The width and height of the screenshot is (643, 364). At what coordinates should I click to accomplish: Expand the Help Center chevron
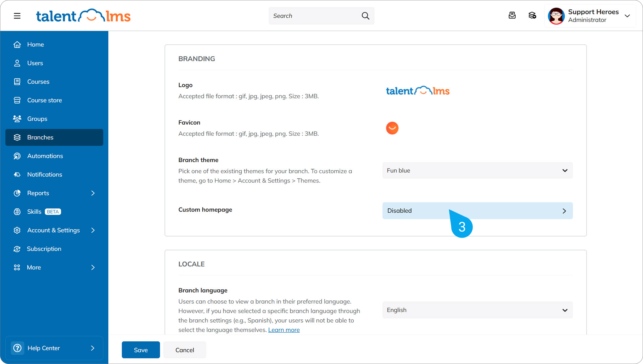pos(92,348)
